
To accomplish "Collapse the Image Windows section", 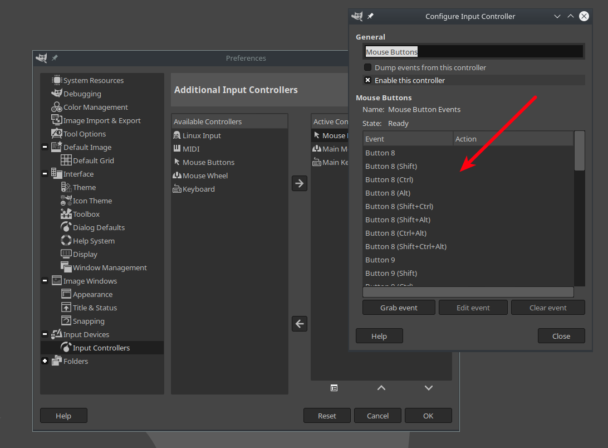I will tap(45, 280).
